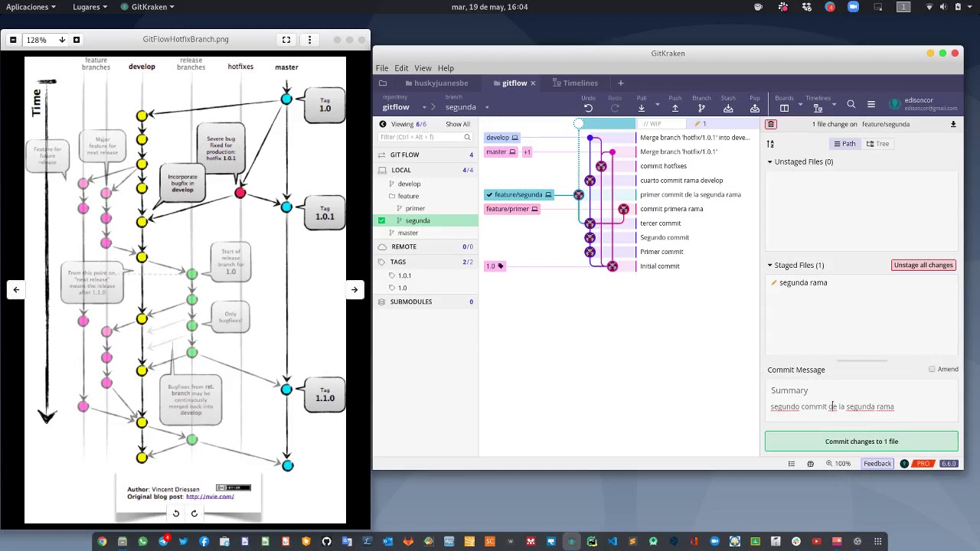Pop the stash using Pop icon
This screenshot has height=551, width=980.
point(755,109)
